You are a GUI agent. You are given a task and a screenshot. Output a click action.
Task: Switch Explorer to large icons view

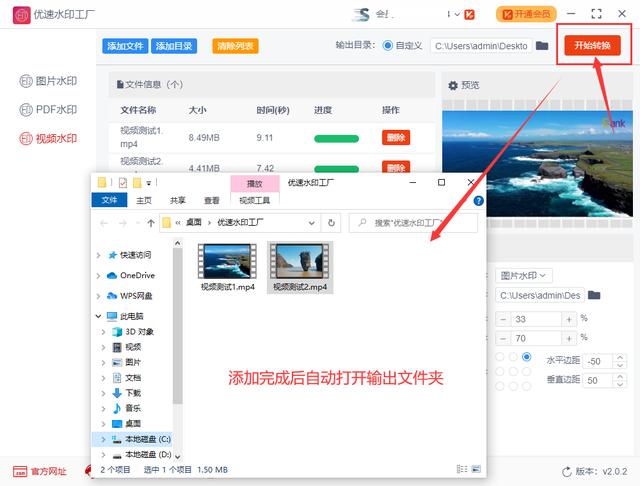(476, 469)
